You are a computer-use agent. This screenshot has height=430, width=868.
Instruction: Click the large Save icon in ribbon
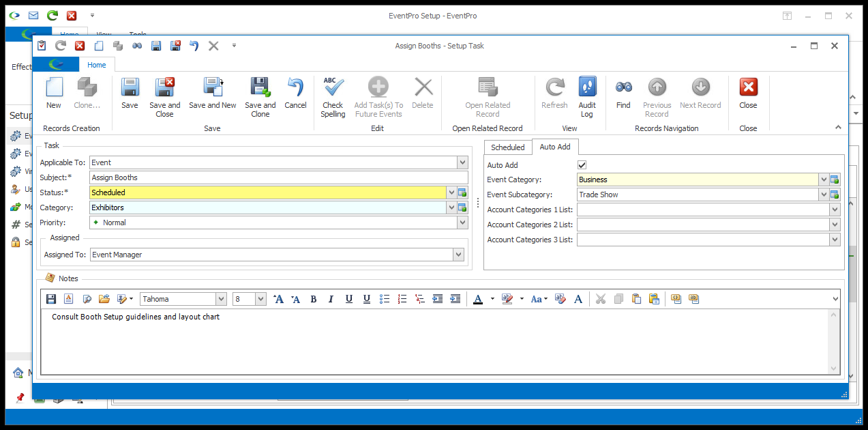[x=130, y=87]
